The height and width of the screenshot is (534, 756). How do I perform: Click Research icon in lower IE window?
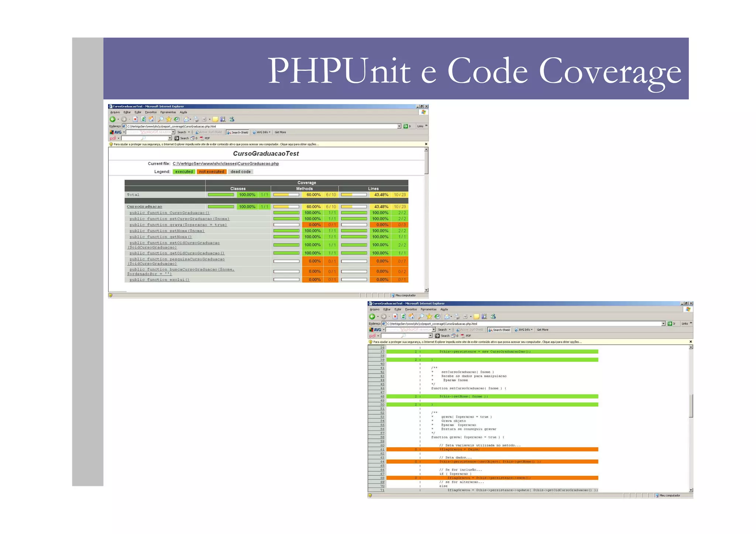(484, 317)
